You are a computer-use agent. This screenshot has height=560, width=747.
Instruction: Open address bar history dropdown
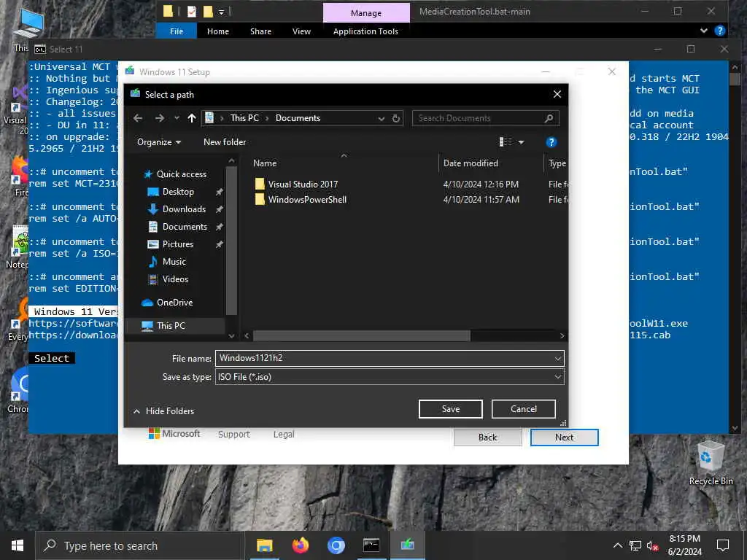tap(381, 119)
